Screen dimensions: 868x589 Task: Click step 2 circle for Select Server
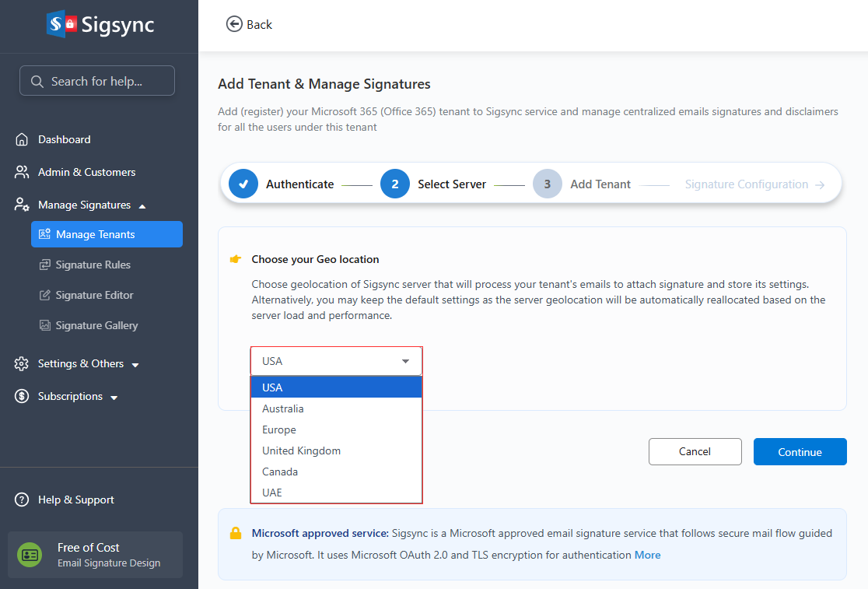pos(395,184)
